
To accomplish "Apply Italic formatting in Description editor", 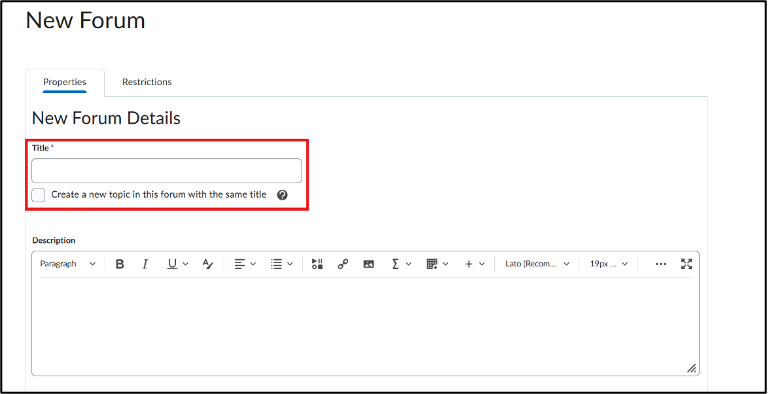I will pos(145,264).
